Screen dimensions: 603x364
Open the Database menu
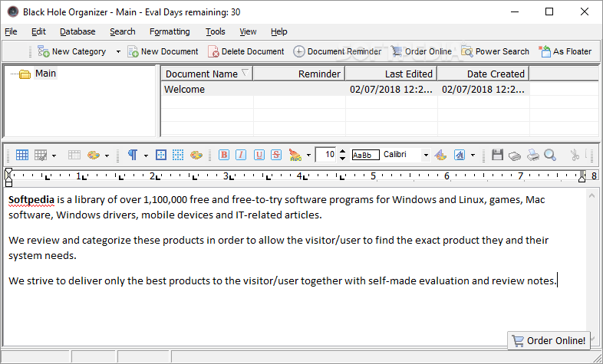coord(77,32)
